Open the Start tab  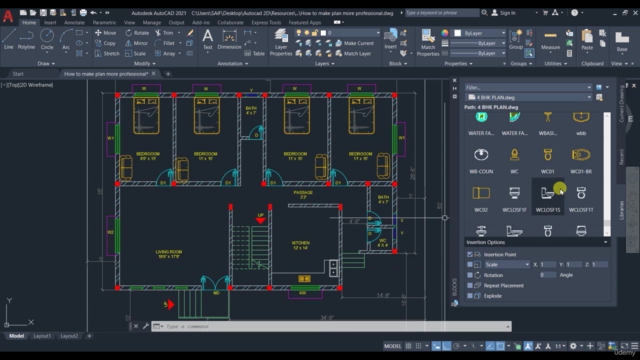(x=18, y=74)
